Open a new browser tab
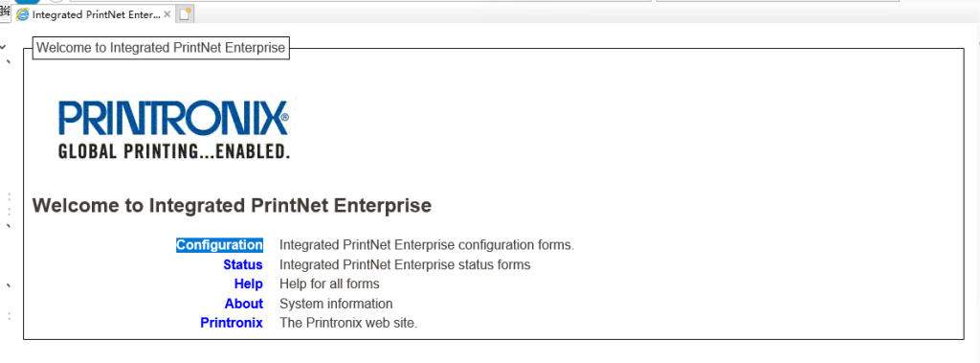Viewport: 980px width, 363px height. click(185, 14)
